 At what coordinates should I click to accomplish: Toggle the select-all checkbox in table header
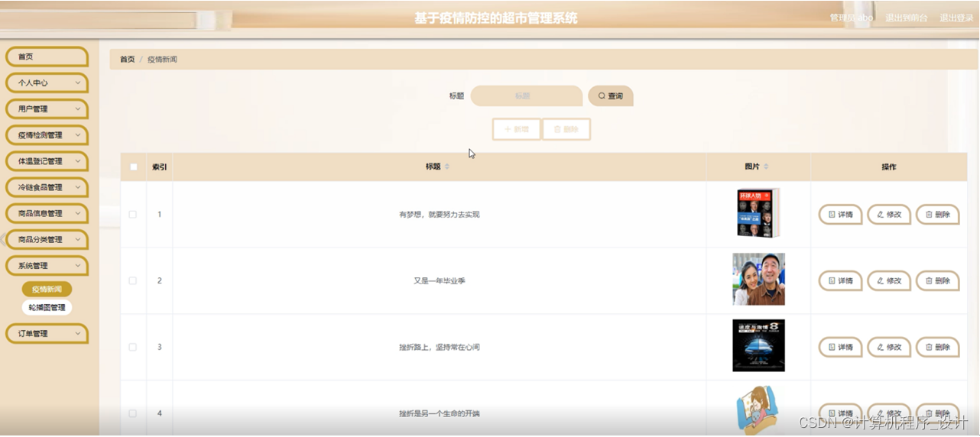click(x=133, y=167)
